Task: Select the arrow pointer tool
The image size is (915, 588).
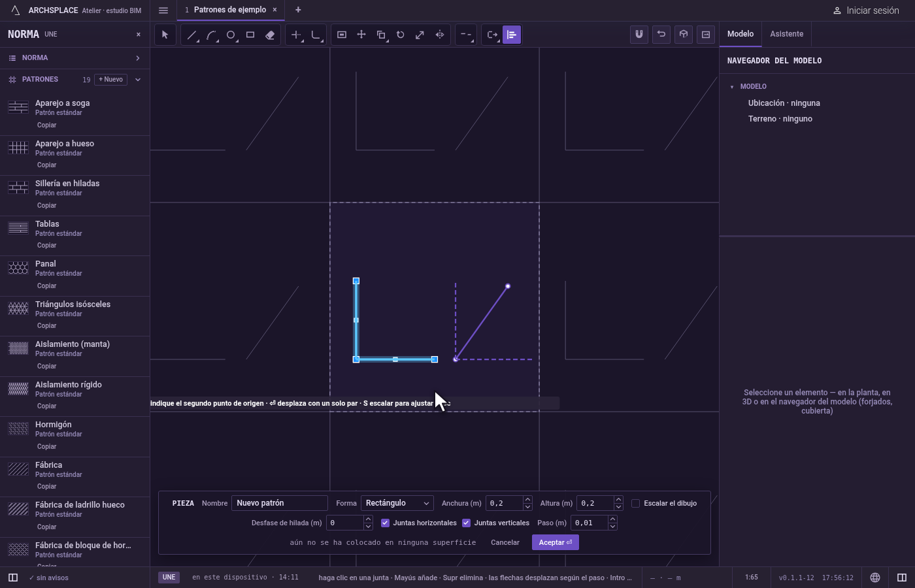Action: 165,35
